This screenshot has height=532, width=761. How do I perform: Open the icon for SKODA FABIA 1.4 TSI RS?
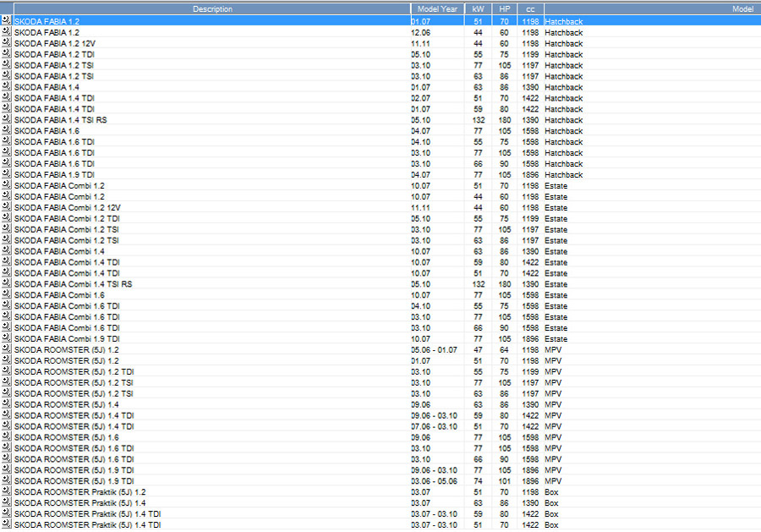point(6,119)
